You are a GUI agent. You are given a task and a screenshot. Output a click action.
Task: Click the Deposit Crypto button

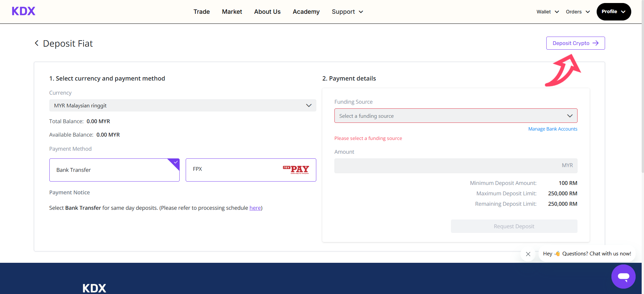click(576, 43)
